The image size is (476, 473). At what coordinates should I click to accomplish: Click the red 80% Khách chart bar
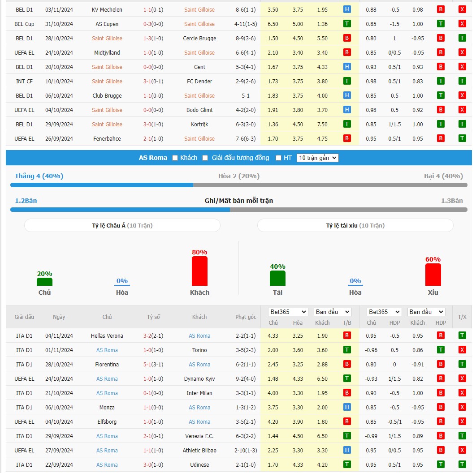(x=199, y=271)
